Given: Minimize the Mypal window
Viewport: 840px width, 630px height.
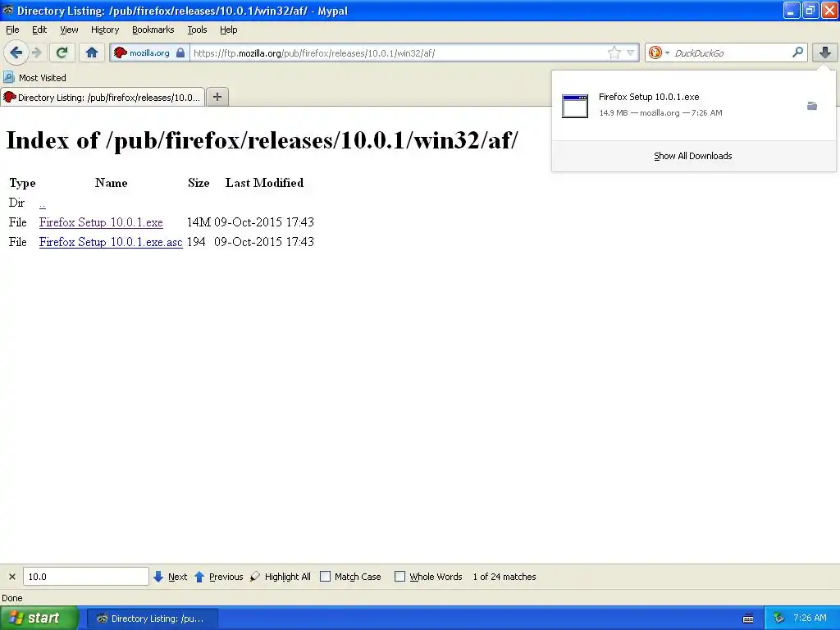Looking at the screenshot, I should click(792, 10).
